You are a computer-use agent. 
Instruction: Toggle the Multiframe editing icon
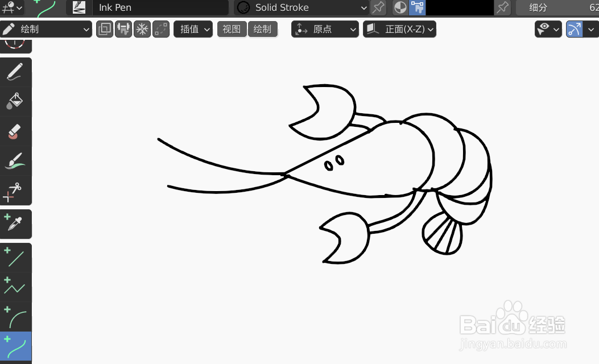[x=161, y=29]
